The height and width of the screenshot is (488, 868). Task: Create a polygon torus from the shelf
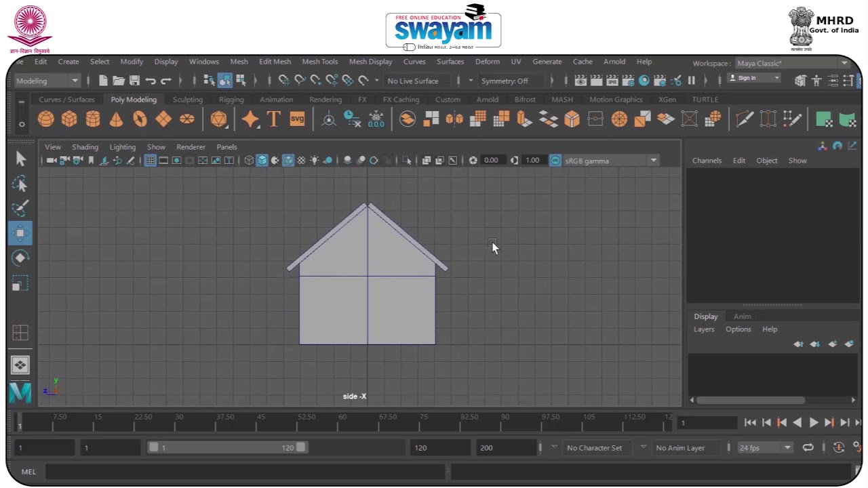pos(140,120)
